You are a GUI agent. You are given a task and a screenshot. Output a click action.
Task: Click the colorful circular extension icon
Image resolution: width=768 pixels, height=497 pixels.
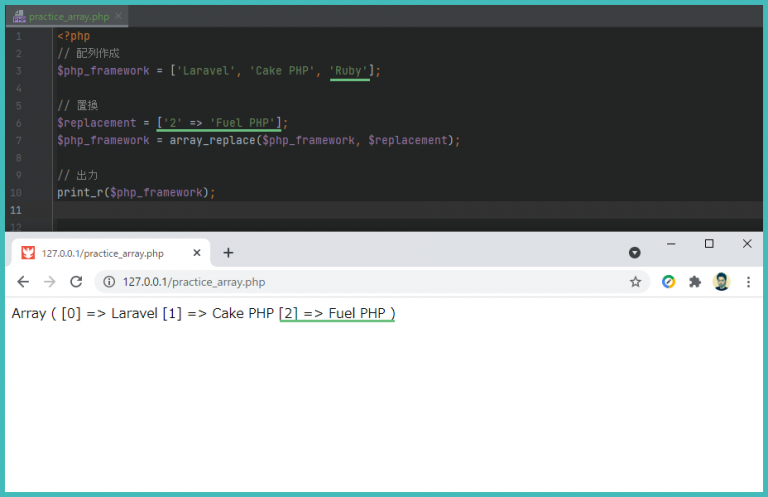669,282
